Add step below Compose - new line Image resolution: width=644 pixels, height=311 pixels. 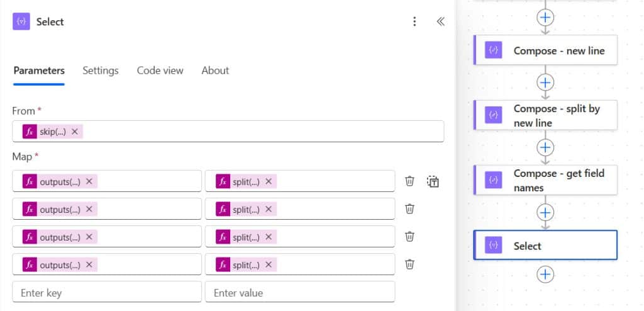(x=545, y=82)
